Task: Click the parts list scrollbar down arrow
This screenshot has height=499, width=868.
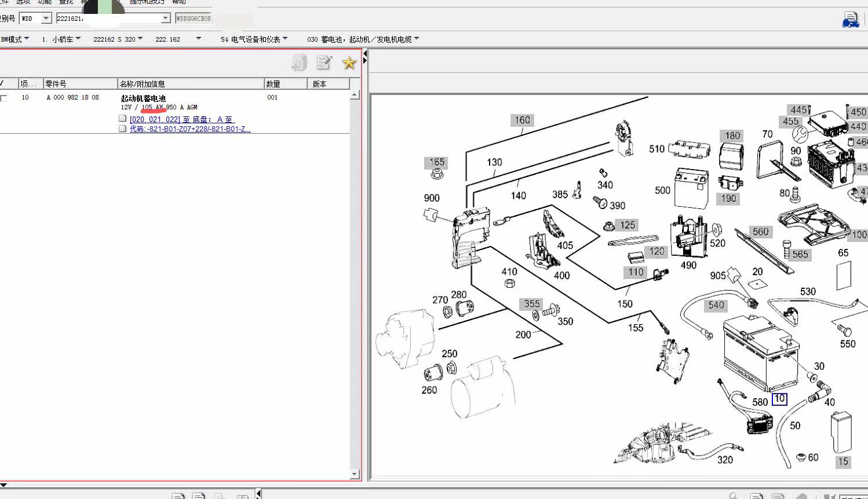Action: tap(355, 475)
